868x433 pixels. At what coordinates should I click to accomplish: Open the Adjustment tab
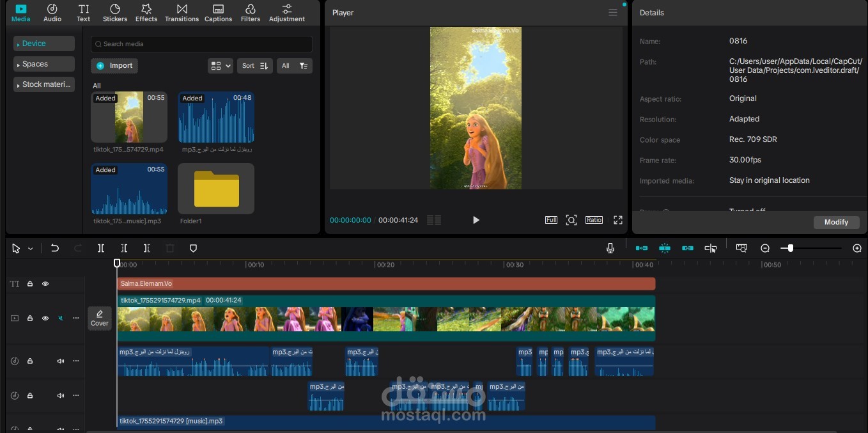click(287, 13)
